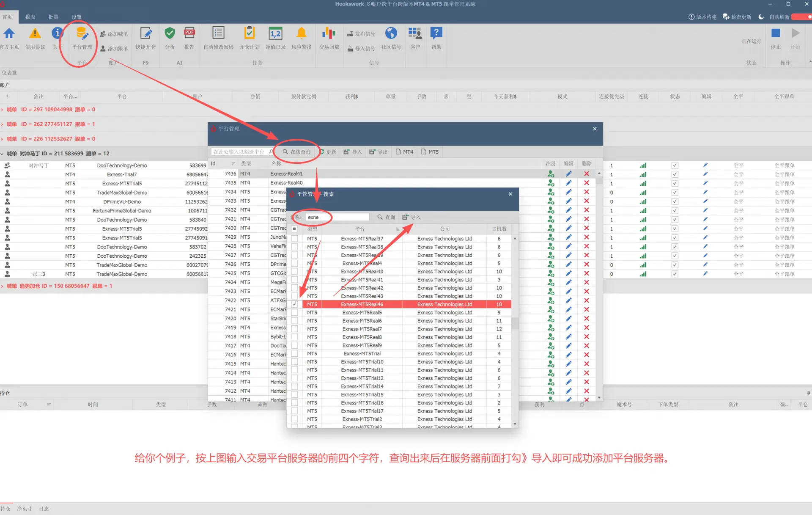This screenshot has height=515, width=812.
Task: Expand the 趋势加仓 ID = 150 group
Action: (2, 286)
